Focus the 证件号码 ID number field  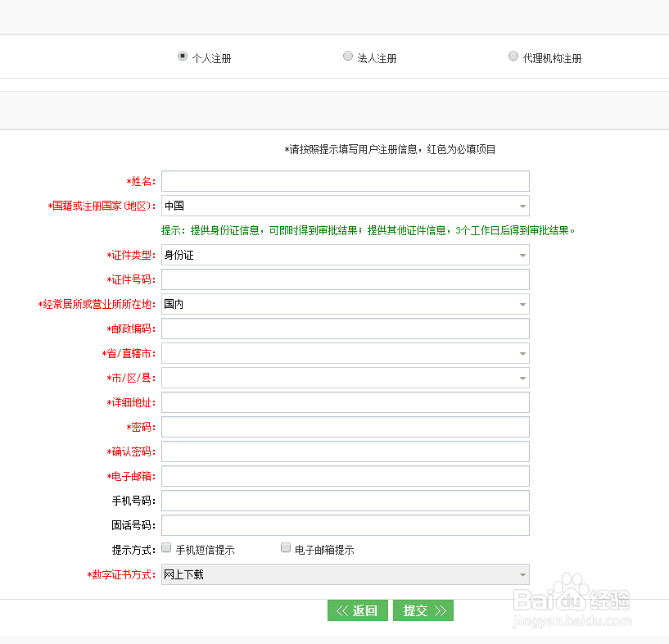pyautogui.click(x=344, y=279)
